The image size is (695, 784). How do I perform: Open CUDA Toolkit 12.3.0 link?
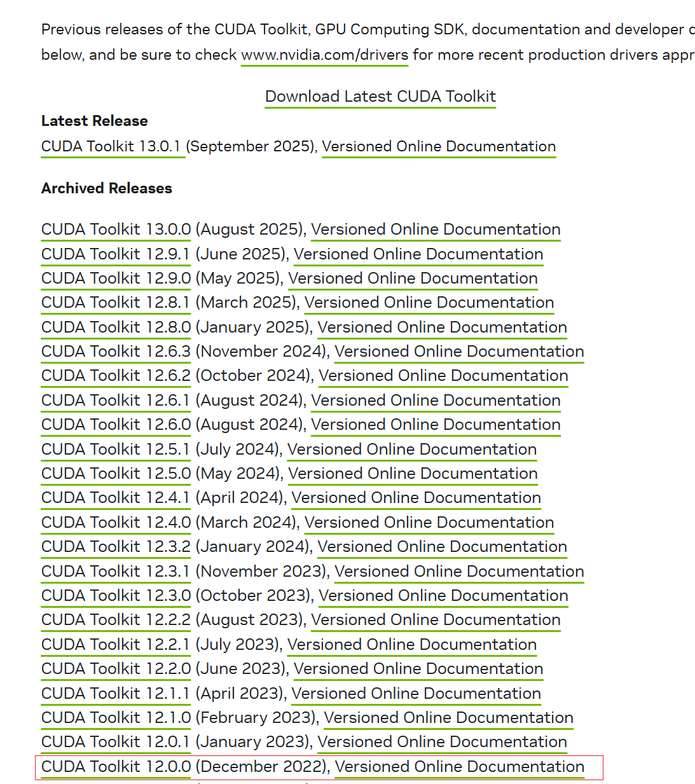click(x=116, y=596)
